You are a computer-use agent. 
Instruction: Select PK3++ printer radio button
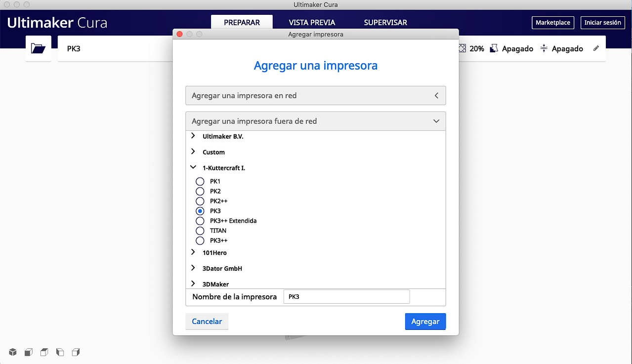[200, 241]
